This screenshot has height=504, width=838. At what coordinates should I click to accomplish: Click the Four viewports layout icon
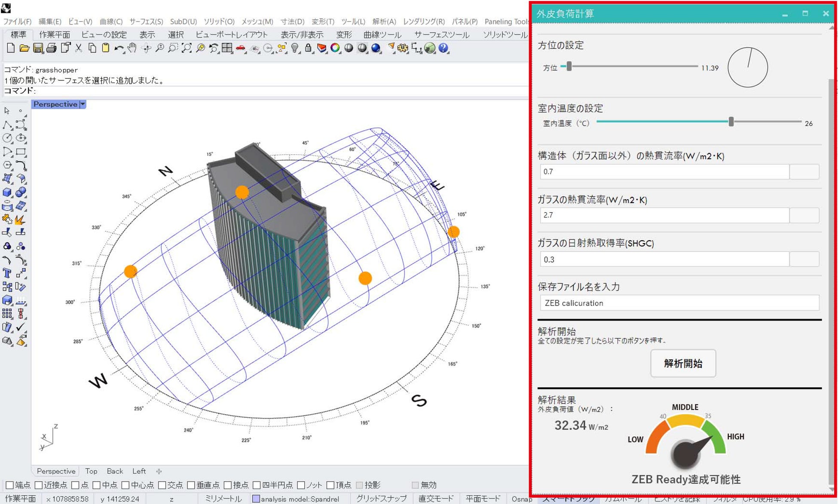(227, 48)
